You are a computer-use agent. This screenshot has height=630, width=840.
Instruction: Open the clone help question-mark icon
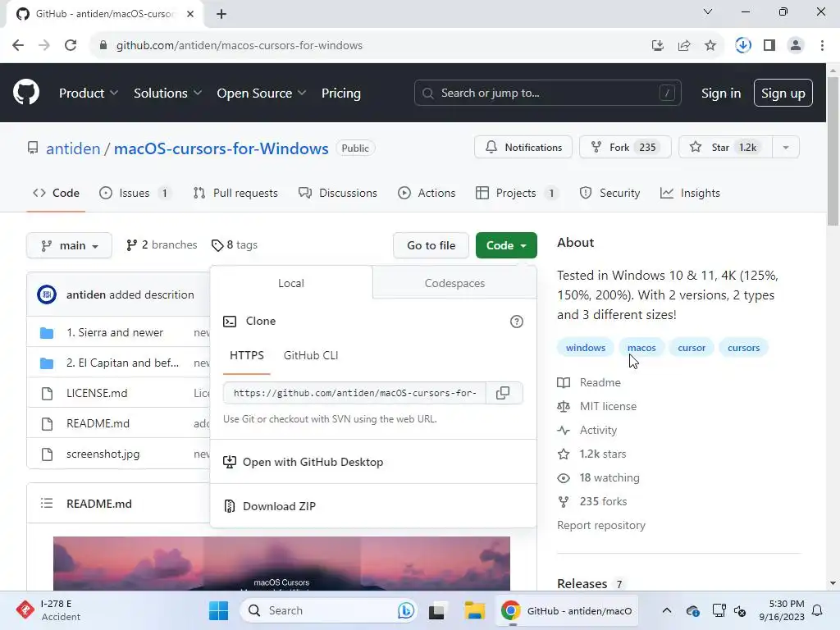pyautogui.click(x=517, y=322)
